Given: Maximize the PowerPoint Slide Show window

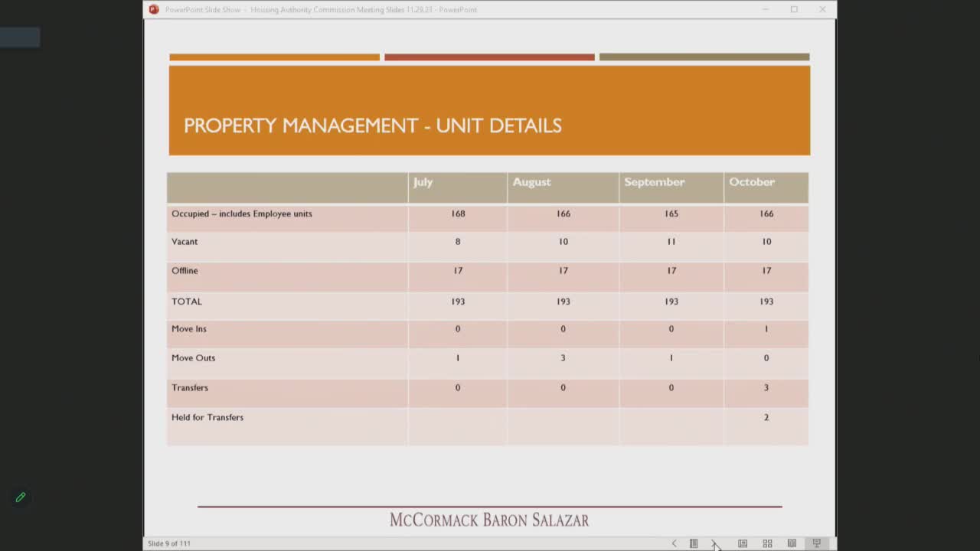Looking at the screenshot, I should coord(794,9).
